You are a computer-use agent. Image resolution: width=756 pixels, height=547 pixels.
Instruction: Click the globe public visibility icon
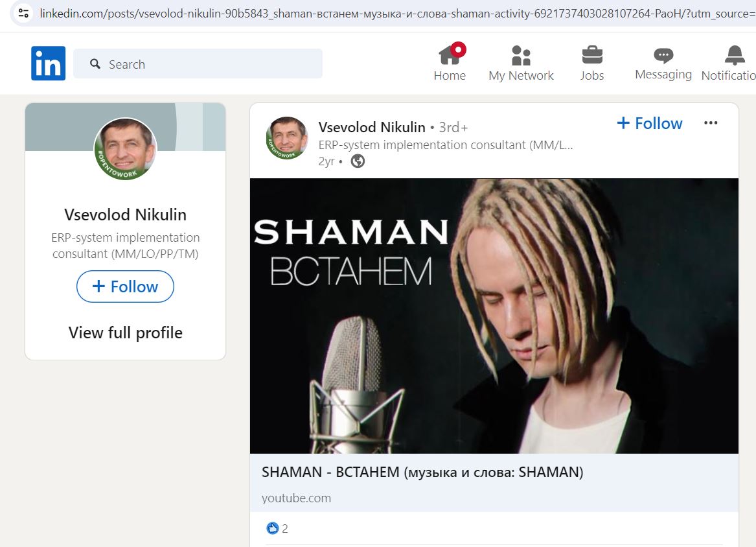click(x=357, y=161)
